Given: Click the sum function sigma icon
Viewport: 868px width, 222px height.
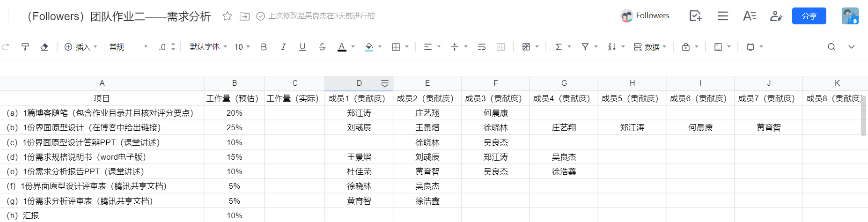Looking at the screenshot, I should point(559,47).
